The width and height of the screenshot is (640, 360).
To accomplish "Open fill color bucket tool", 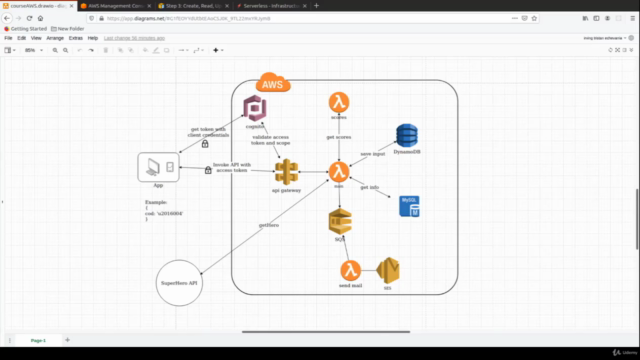I will pos(145,50).
